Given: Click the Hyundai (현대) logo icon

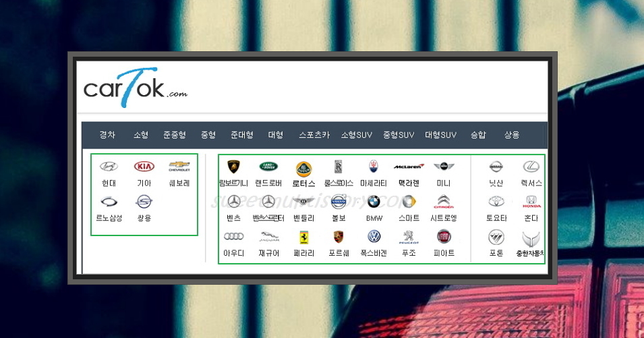Looking at the screenshot, I should tap(109, 167).
